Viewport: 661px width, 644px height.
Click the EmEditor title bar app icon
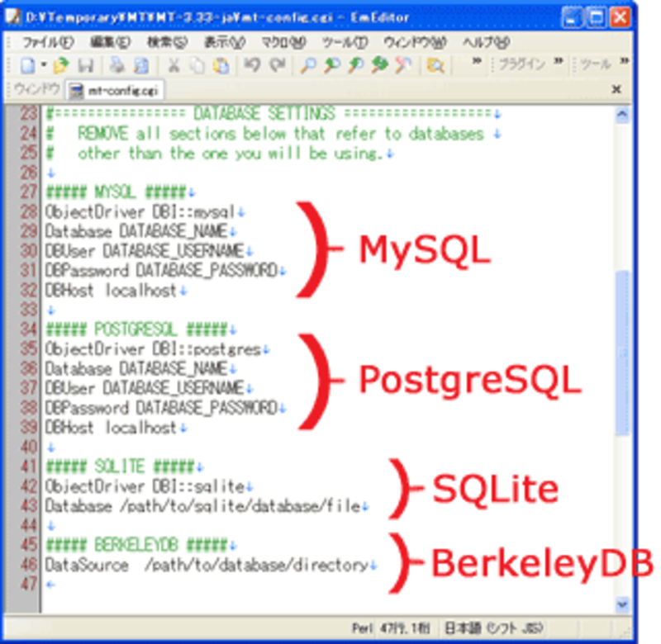(x=12, y=17)
